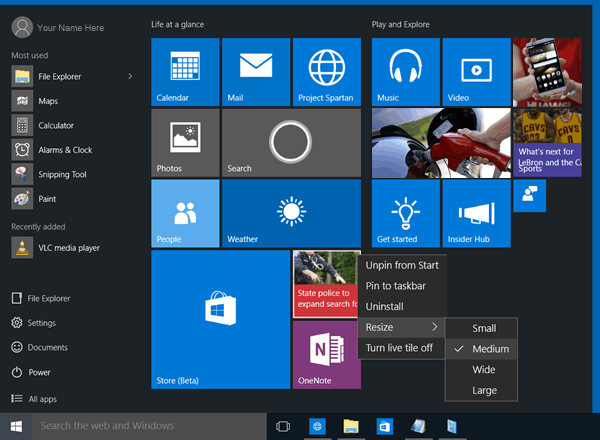Click the search the web and Windows box
The height and width of the screenshot is (440, 600).
click(x=150, y=426)
